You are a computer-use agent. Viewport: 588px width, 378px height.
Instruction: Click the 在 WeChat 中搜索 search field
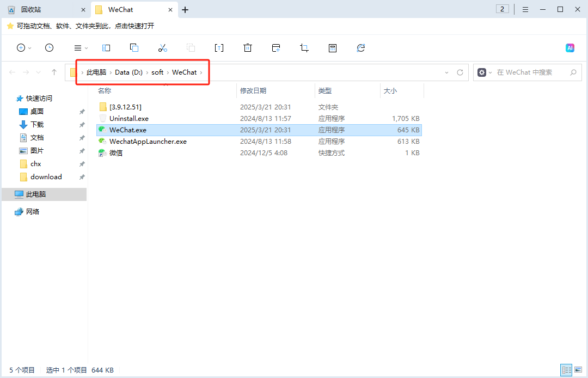click(x=529, y=72)
